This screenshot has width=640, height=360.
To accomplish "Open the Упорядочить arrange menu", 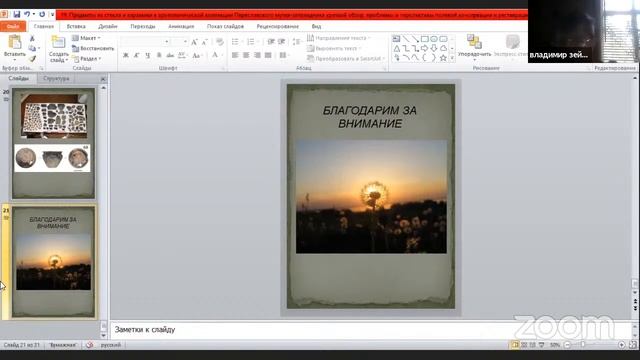I will coord(474,48).
